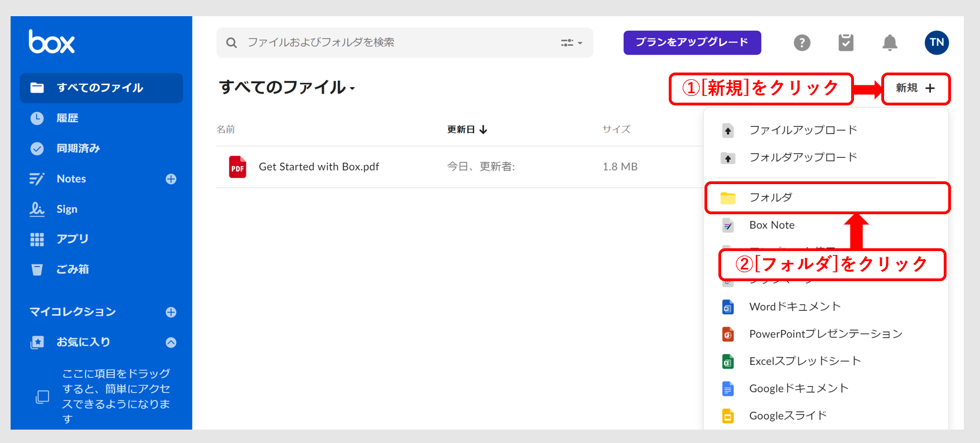This screenshot has height=443, width=980.
Task: Click the 新規 new button
Action: [x=916, y=88]
